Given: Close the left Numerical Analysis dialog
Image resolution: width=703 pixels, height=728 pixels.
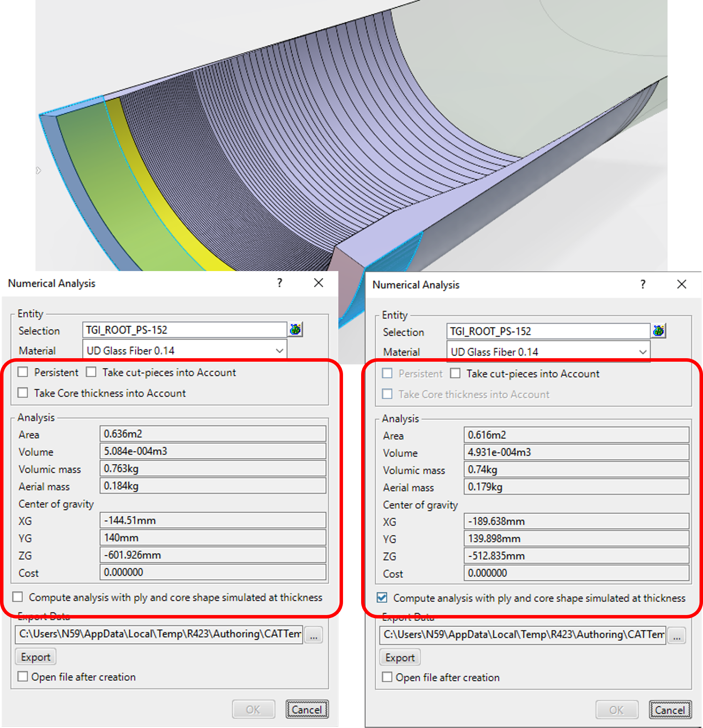Looking at the screenshot, I should coord(318,283).
